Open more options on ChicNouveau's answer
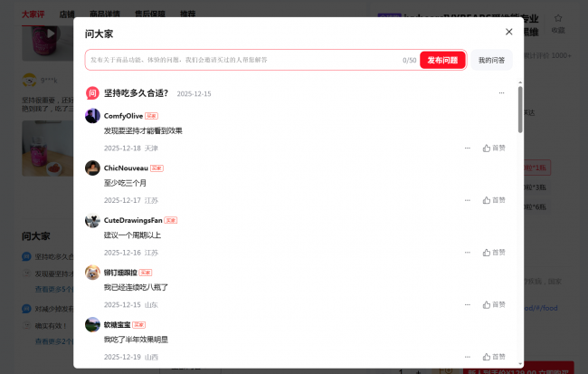This screenshot has height=374, width=588. point(467,200)
